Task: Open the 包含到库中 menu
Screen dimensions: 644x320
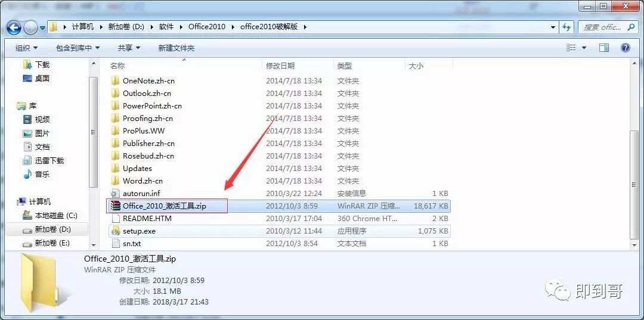Action: click(x=78, y=48)
